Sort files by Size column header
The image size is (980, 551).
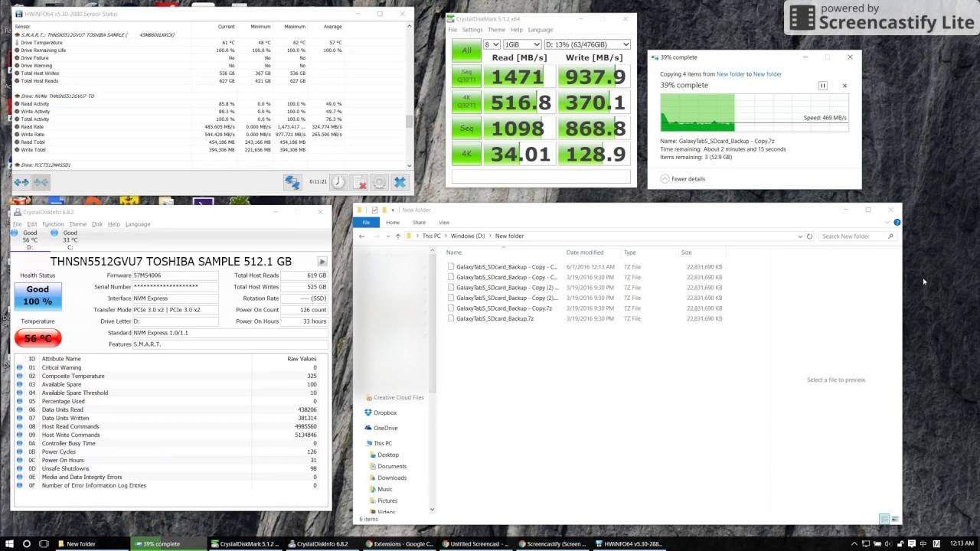coord(686,253)
